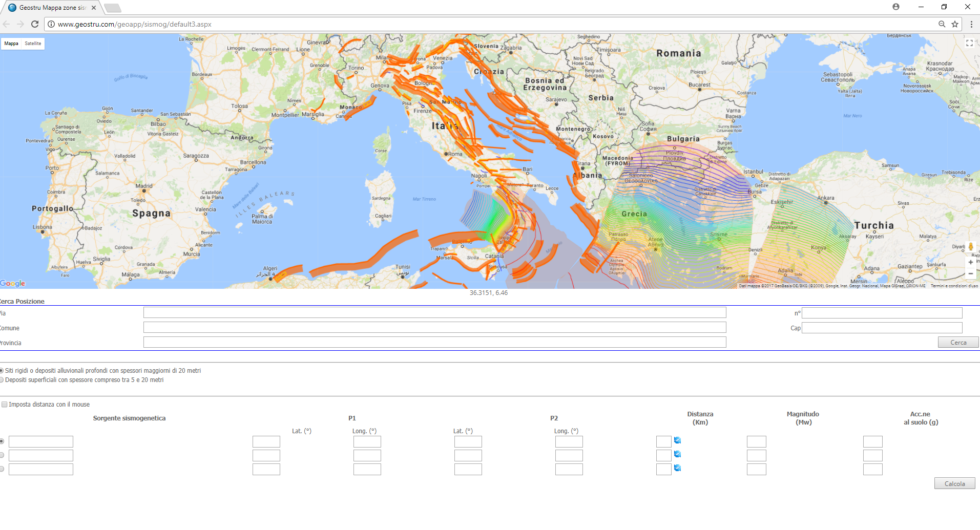Open 'Termini e condizioni d'uso' map link
Viewport: 980px width, 530px height.
[954, 286]
